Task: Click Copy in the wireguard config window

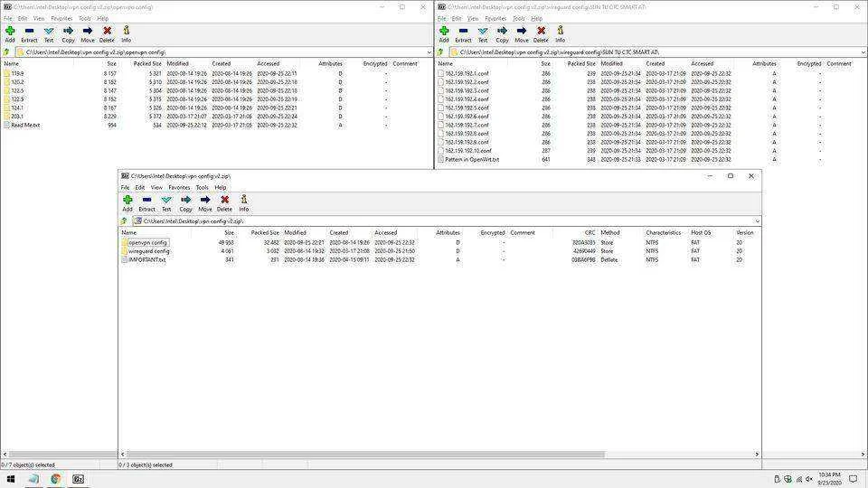Action: [x=502, y=33]
